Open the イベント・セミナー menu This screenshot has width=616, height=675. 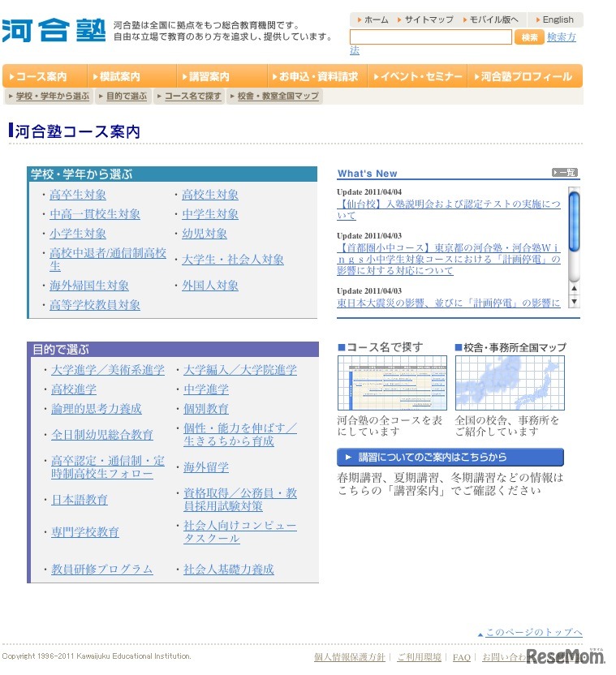coord(417,76)
